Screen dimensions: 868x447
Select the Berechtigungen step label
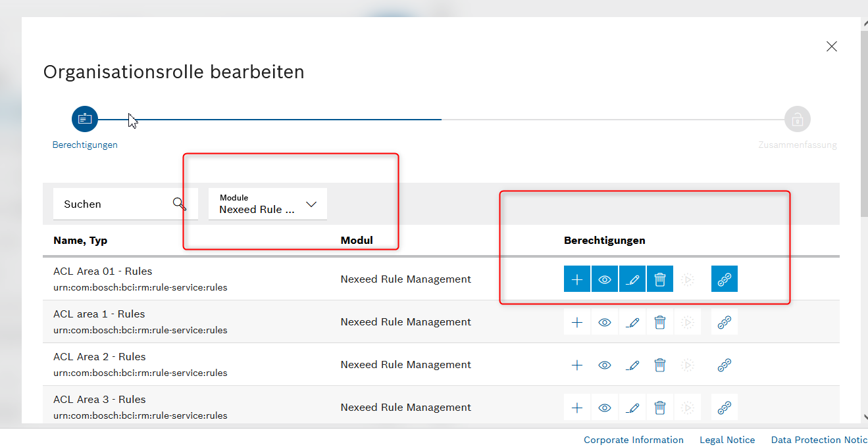[x=84, y=145]
